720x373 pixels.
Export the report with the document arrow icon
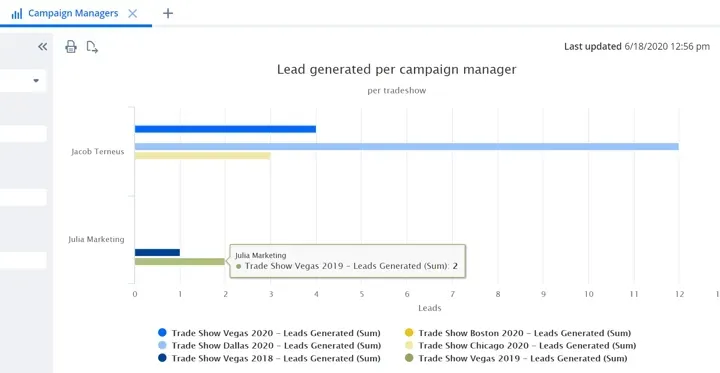click(x=92, y=47)
